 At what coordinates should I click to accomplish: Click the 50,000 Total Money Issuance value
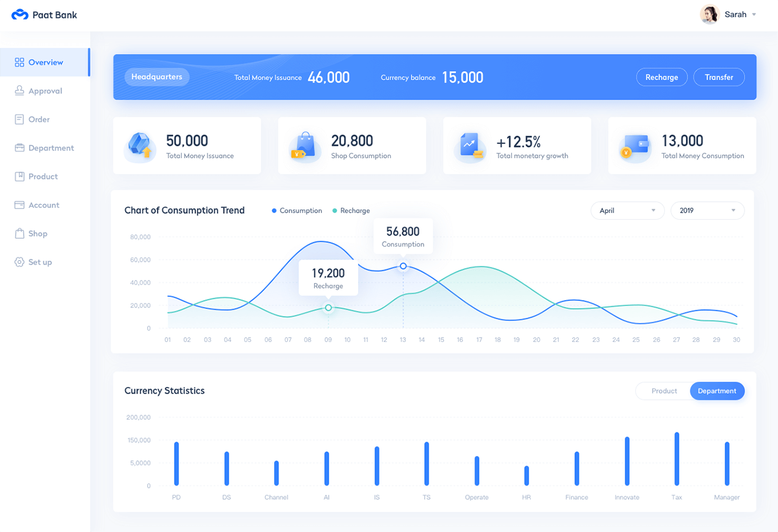187,141
